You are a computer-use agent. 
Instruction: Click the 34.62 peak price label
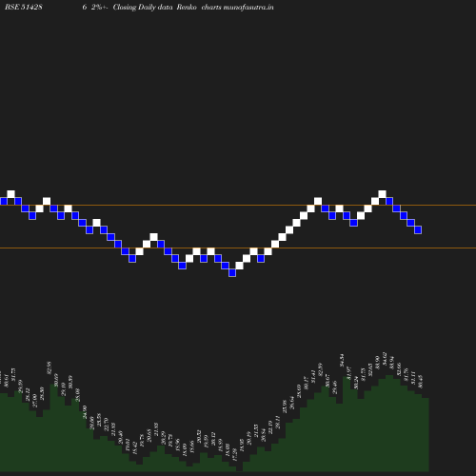(x=385, y=359)
